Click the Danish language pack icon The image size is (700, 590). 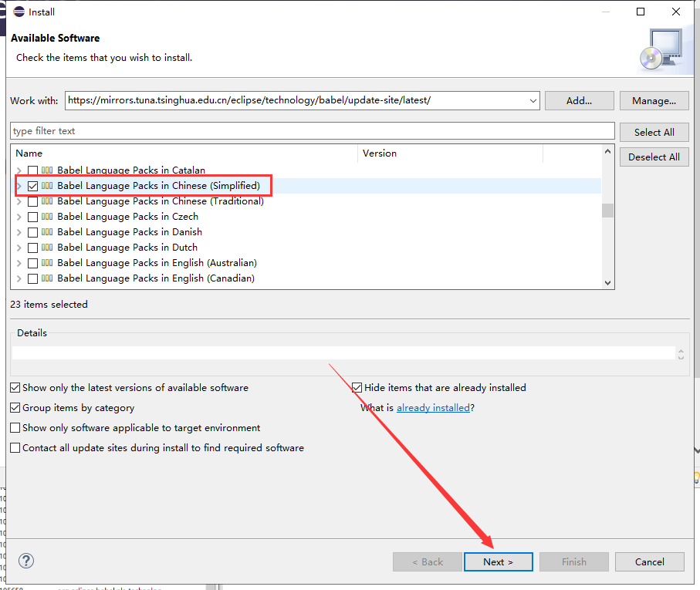pyautogui.click(x=47, y=232)
